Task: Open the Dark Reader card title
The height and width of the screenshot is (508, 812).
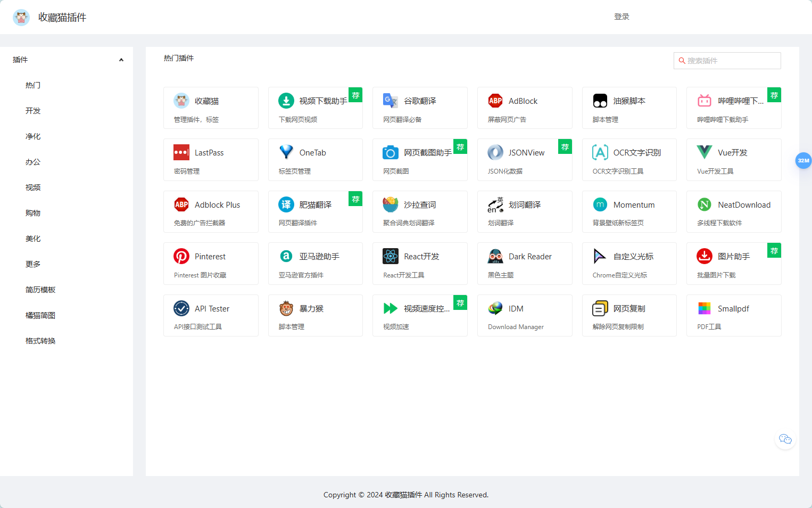Action: [x=530, y=257]
